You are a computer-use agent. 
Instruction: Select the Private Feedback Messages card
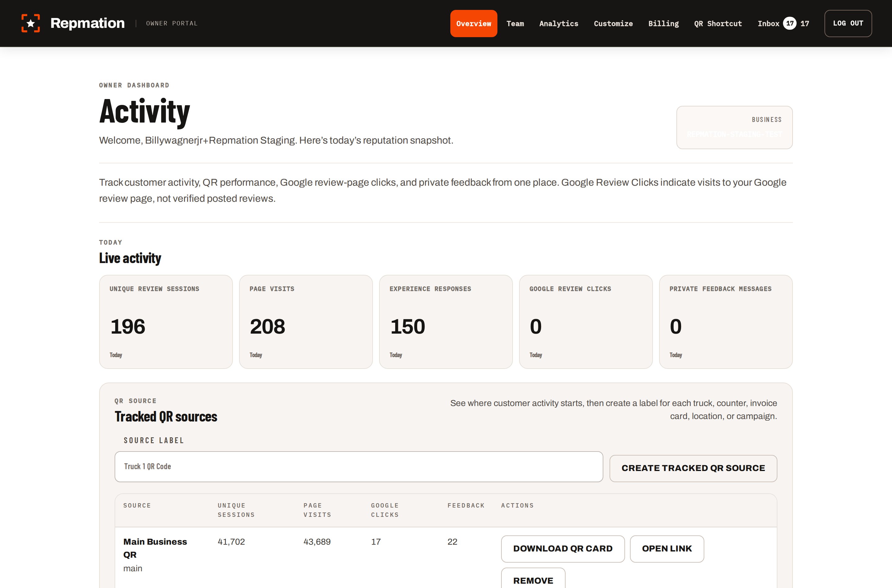[726, 322]
